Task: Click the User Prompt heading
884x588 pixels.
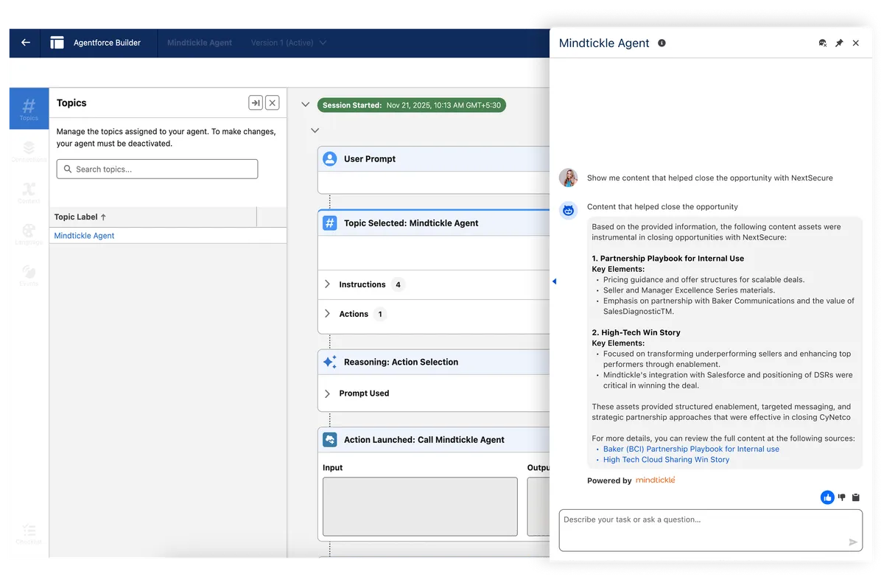Action: pyautogui.click(x=370, y=158)
